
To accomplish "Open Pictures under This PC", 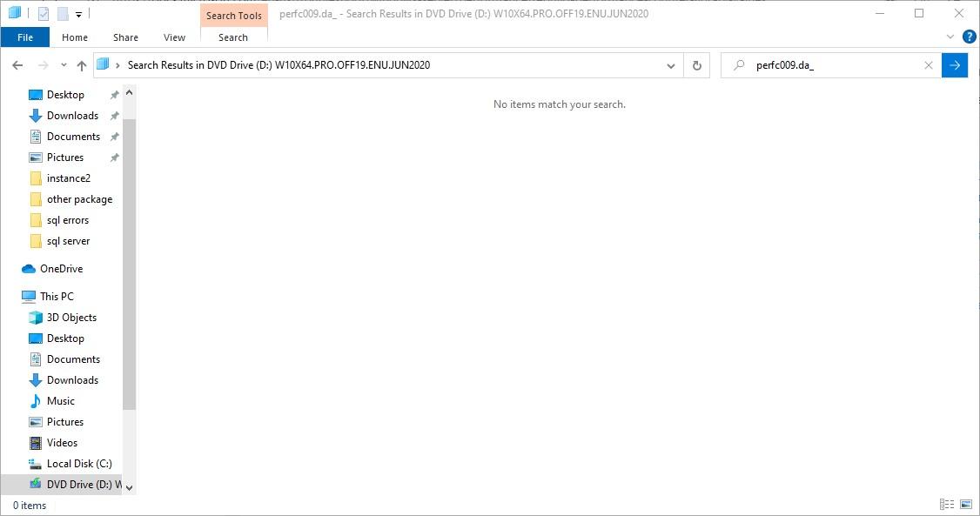I will click(x=65, y=422).
